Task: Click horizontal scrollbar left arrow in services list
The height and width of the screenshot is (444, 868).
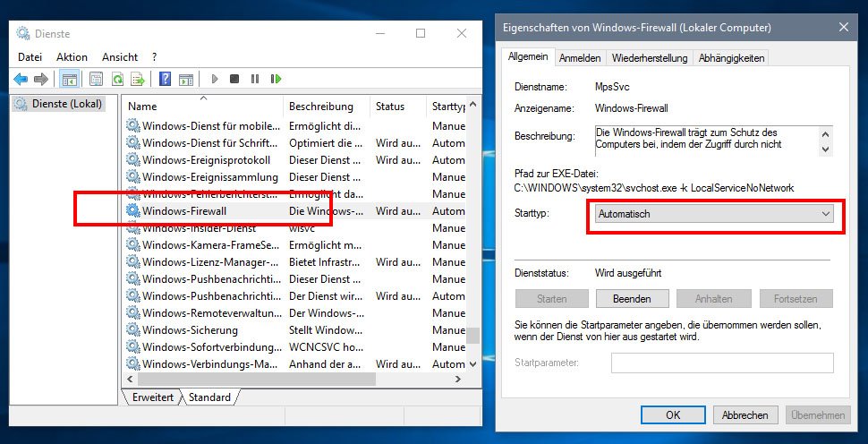Action: [130, 380]
